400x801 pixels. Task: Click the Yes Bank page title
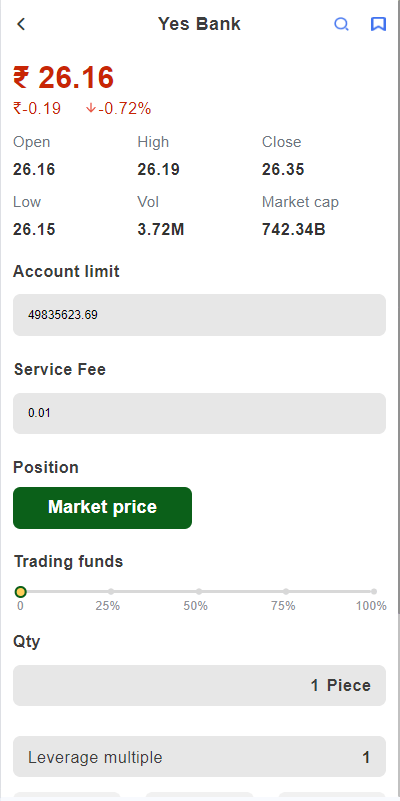click(199, 24)
